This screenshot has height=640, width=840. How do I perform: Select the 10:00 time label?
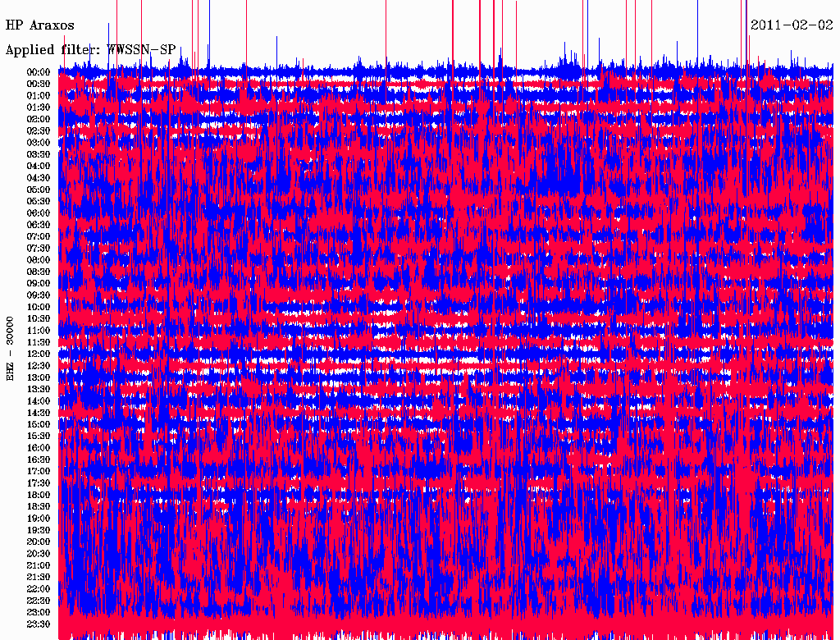coord(39,307)
